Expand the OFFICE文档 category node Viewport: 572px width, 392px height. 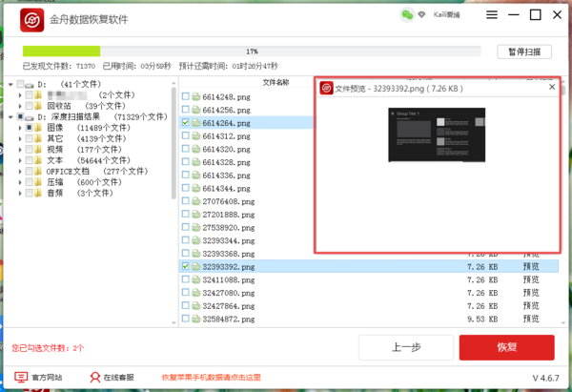click(x=20, y=171)
